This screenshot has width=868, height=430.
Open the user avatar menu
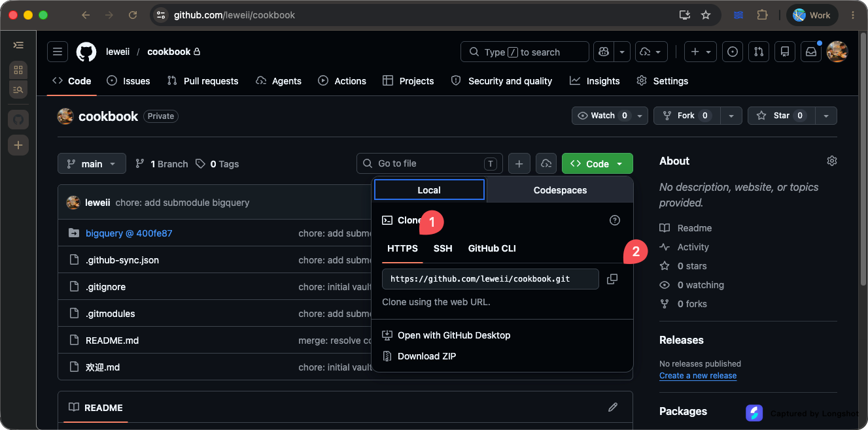pyautogui.click(x=837, y=52)
